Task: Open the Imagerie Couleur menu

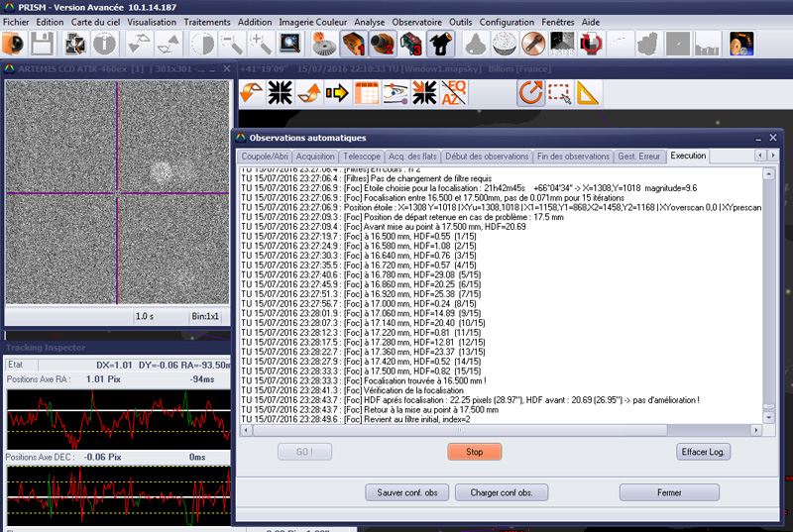Action: tap(313, 21)
